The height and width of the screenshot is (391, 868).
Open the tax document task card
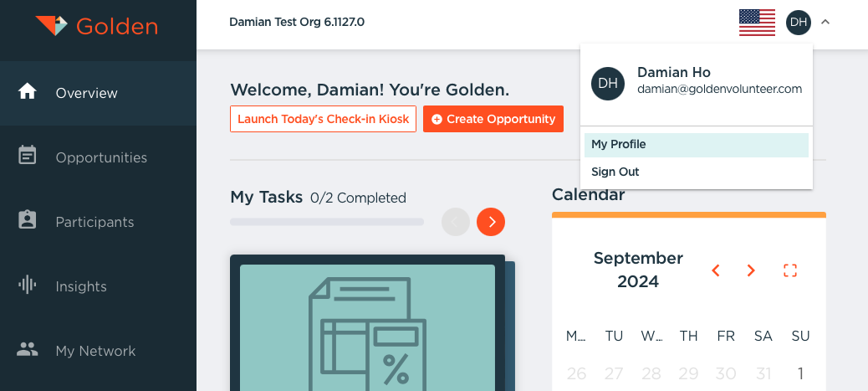(367, 327)
